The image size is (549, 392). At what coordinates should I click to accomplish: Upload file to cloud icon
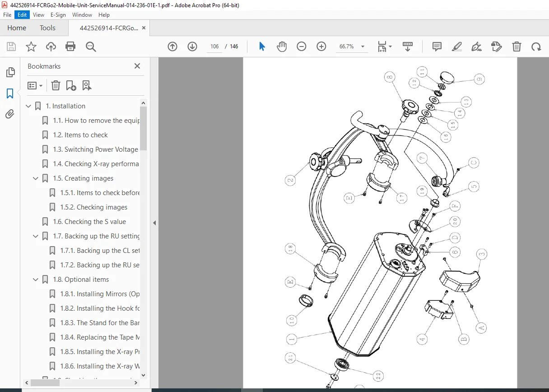51,47
